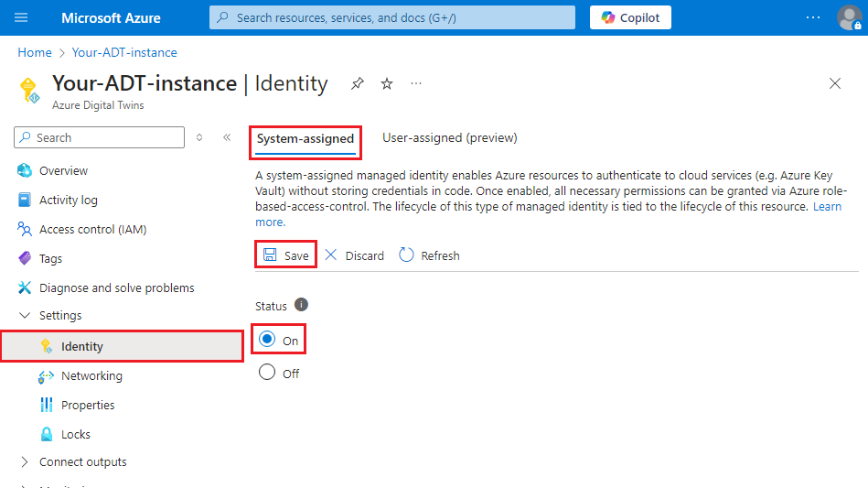Pin the Identity page with pin icon
Viewport: 868px width, 488px height.
(358, 83)
